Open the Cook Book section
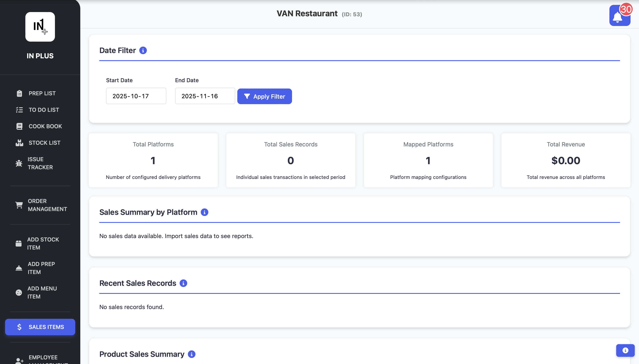639x364 pixels. pyautogui.click(x=45, y=126)
